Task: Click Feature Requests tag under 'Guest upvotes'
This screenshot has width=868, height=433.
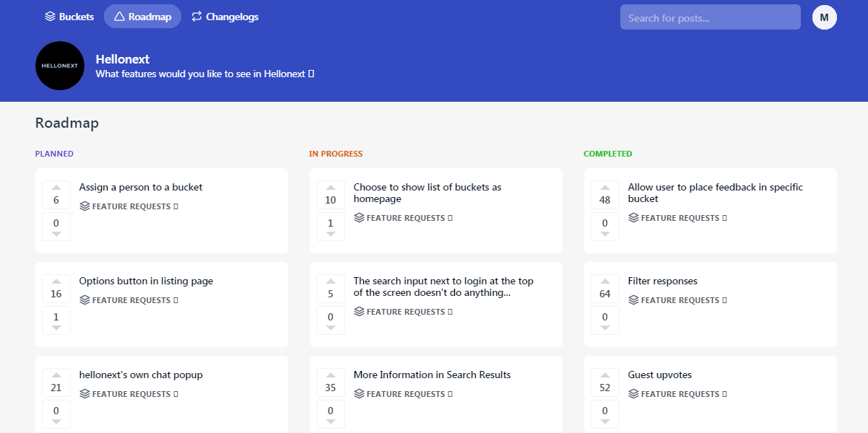Action: tap(677, 394)
